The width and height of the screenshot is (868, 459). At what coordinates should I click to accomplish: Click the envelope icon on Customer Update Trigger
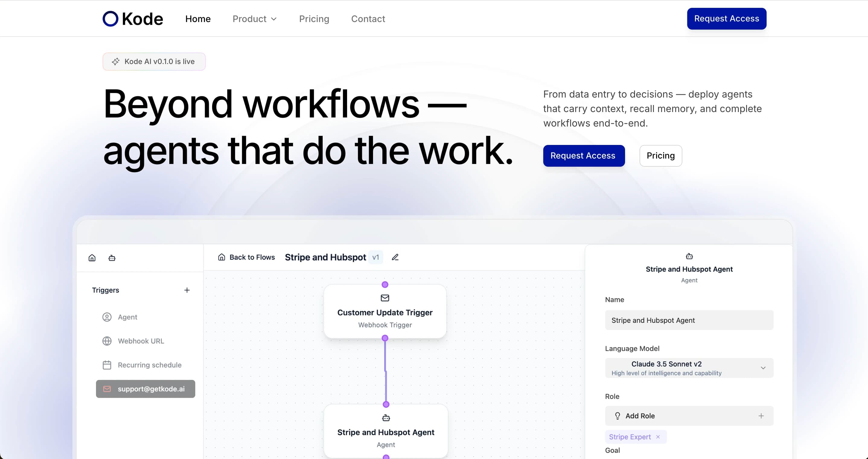point(385,298)
